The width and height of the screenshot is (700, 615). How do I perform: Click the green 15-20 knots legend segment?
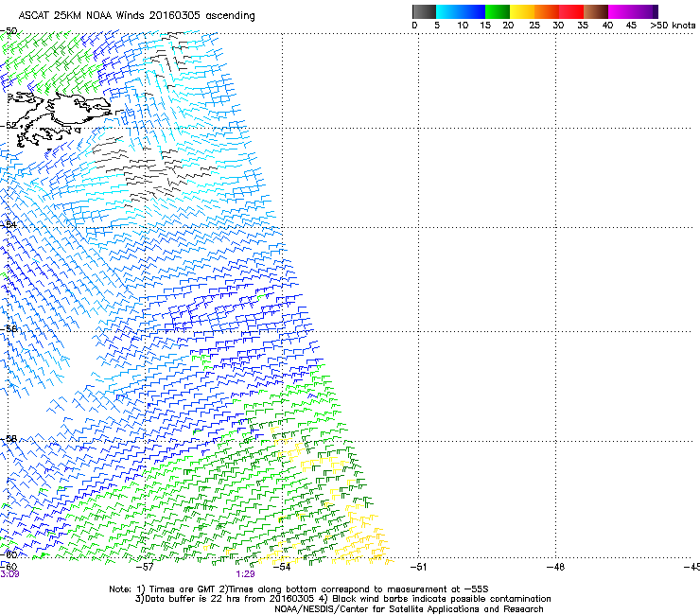(x=498, y=11)
